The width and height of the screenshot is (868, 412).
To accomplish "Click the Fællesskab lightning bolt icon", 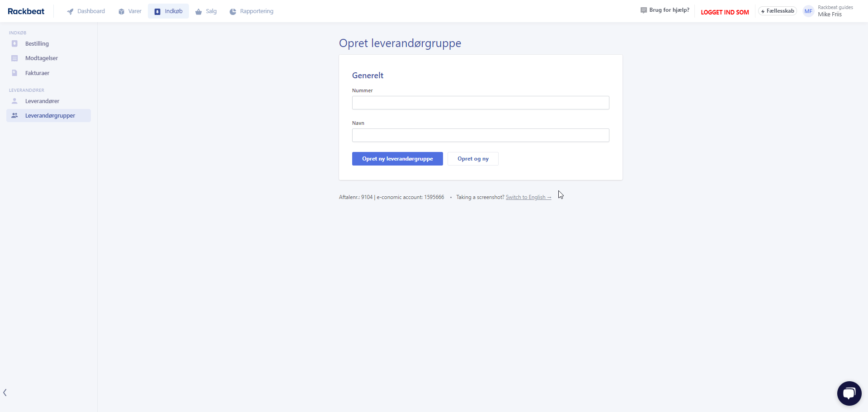I will [764, 10].
